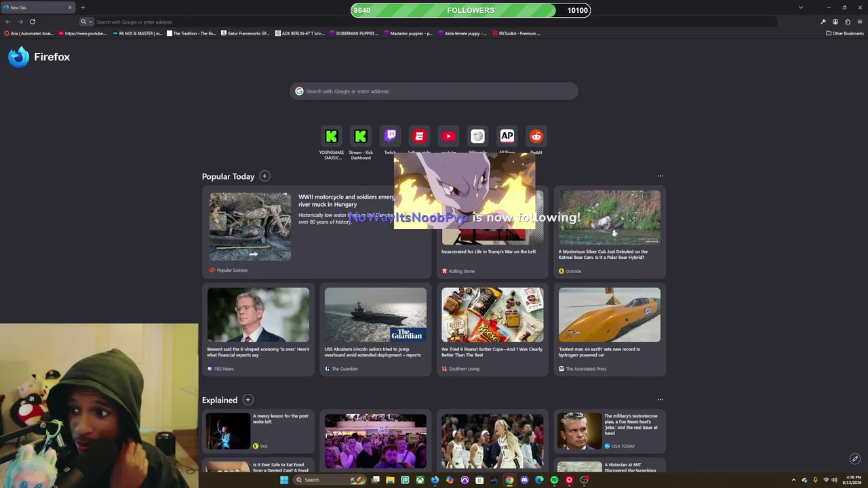The width and height of the screenshot is (868, 488).
Task: Open the Wikipedia shortcut tile
Action: click(477, 136)
